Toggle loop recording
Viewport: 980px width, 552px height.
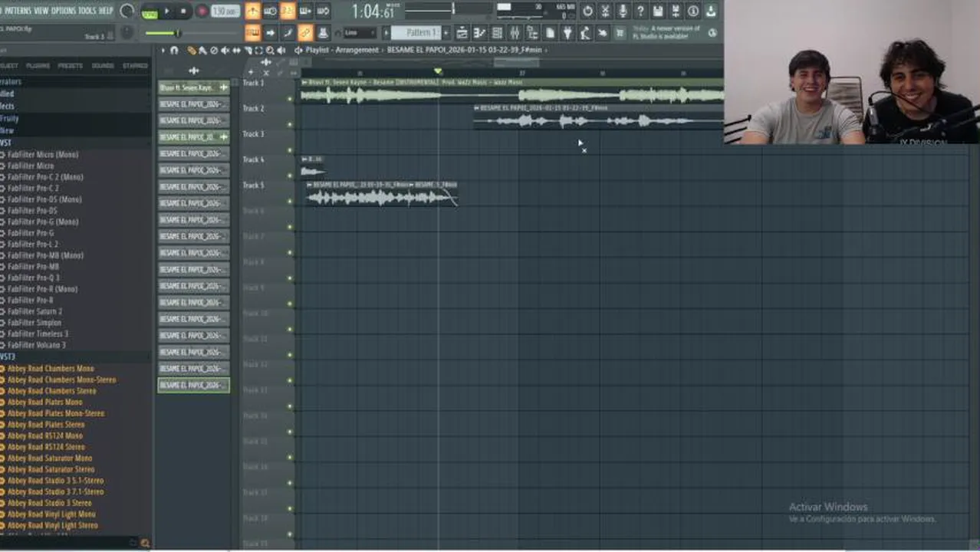pyautogui.click(x=323, y=11)
